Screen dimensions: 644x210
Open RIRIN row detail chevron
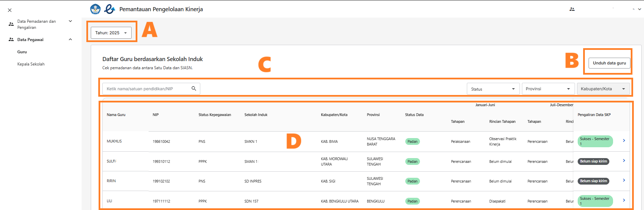pyautogui.click(x=624, y=180)
